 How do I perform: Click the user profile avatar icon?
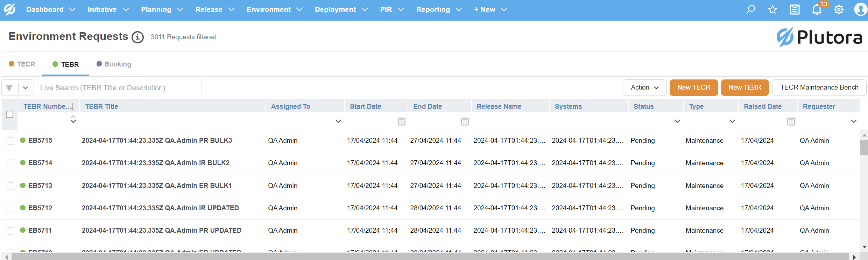click(860, 9)
